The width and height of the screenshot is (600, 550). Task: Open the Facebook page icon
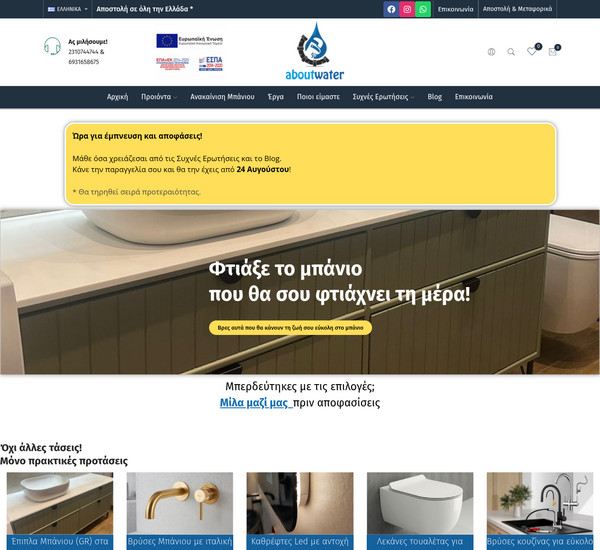click(x=391, y=9)
